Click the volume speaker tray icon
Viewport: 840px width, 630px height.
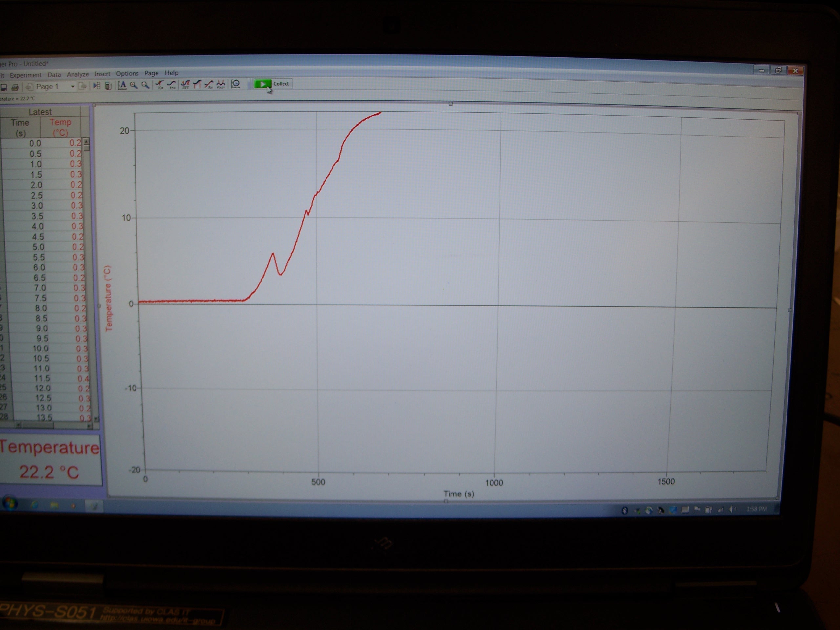coord(732,510)
